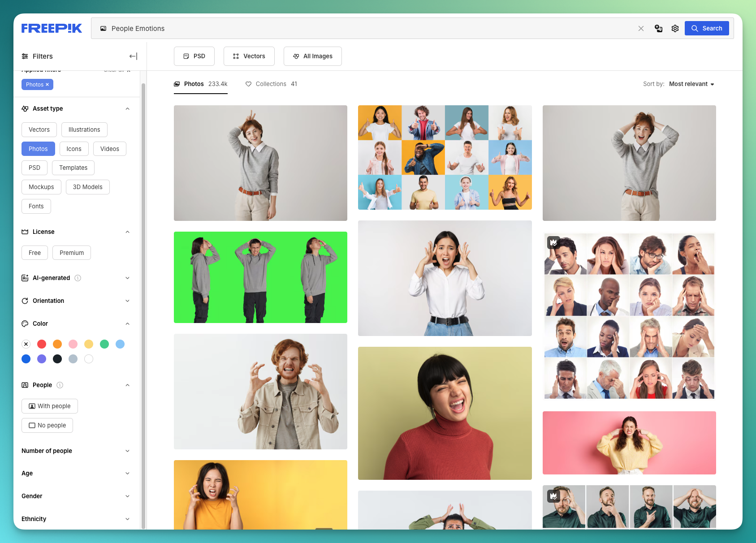Clear the search field with the X icon
The image size is (756, 543).
(x=641, y=28)
